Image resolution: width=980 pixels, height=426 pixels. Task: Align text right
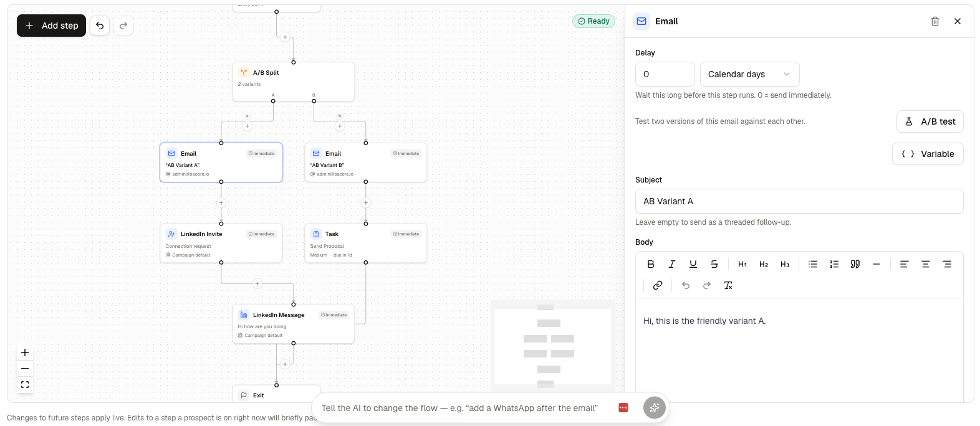point(947,264)
